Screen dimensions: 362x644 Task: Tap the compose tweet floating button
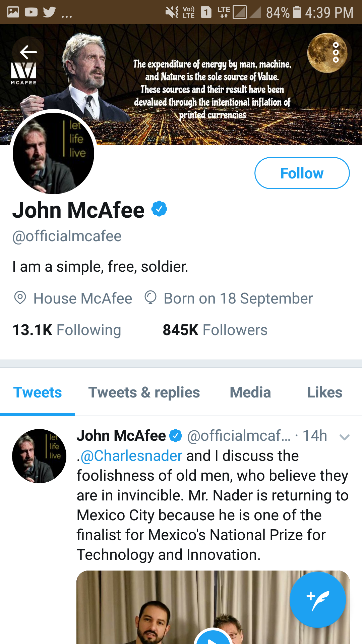click(317, 599)
